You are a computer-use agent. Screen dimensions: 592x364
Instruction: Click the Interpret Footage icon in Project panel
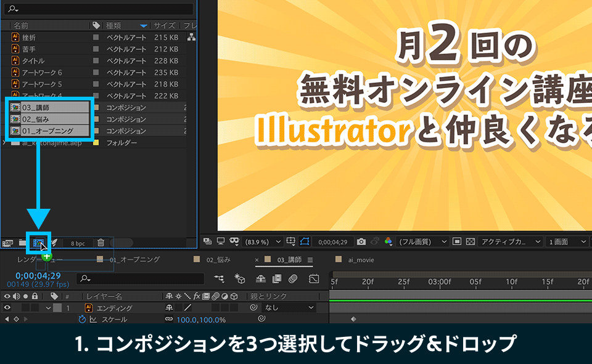7,243
